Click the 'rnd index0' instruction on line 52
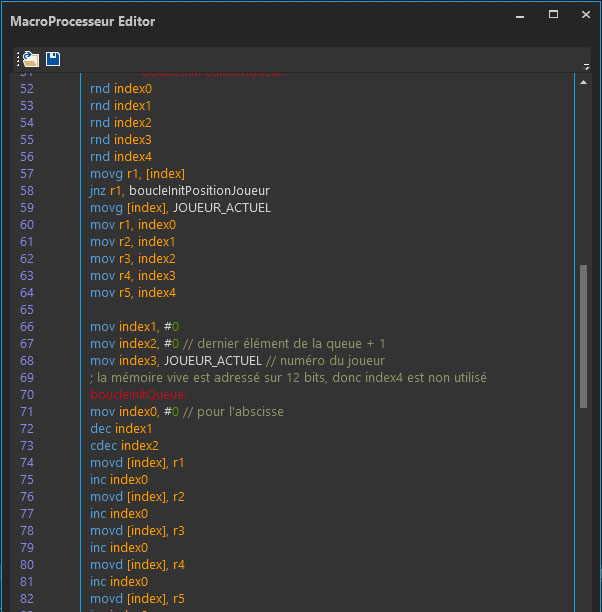 [120, 88]
